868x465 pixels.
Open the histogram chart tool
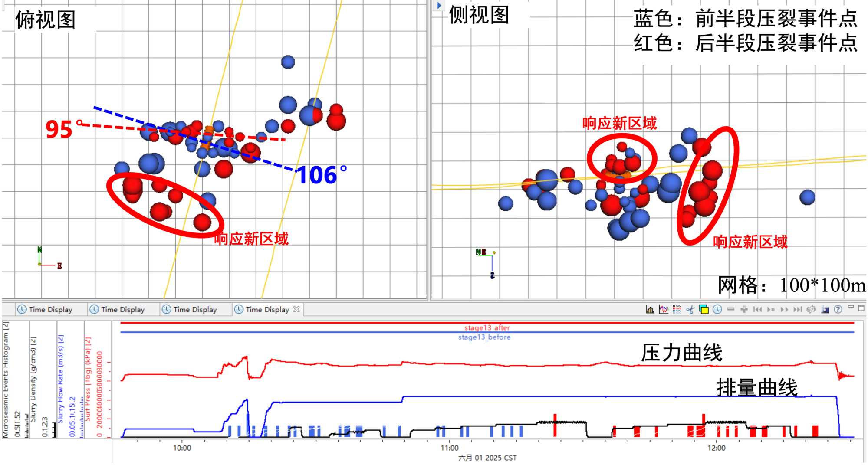(650, 309)
